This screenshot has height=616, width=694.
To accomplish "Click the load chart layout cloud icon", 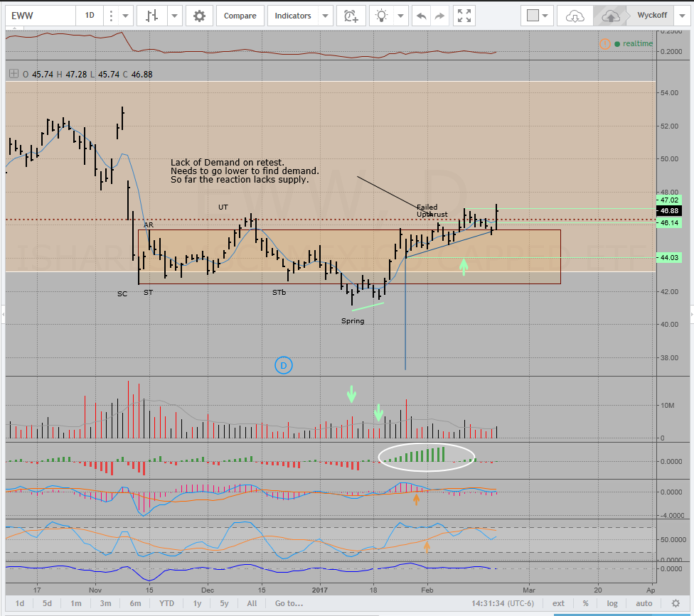I will pyautogui.click(x=575, y=16).
